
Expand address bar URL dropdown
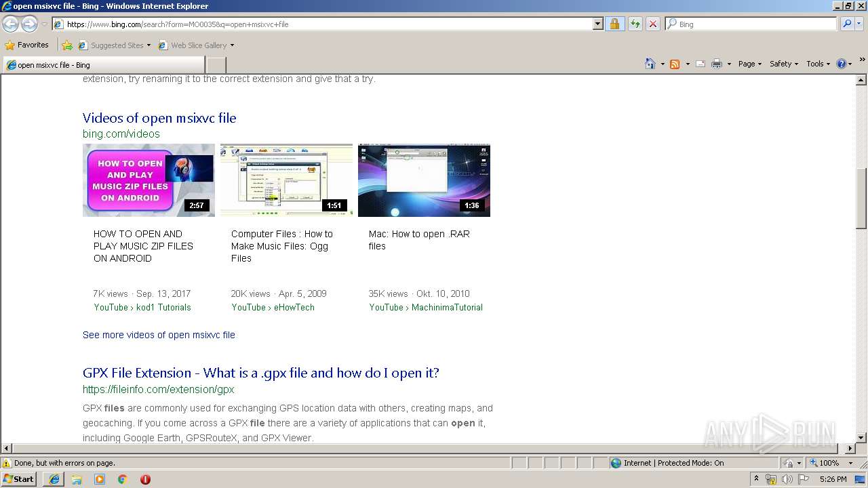(x=597, y=24)
